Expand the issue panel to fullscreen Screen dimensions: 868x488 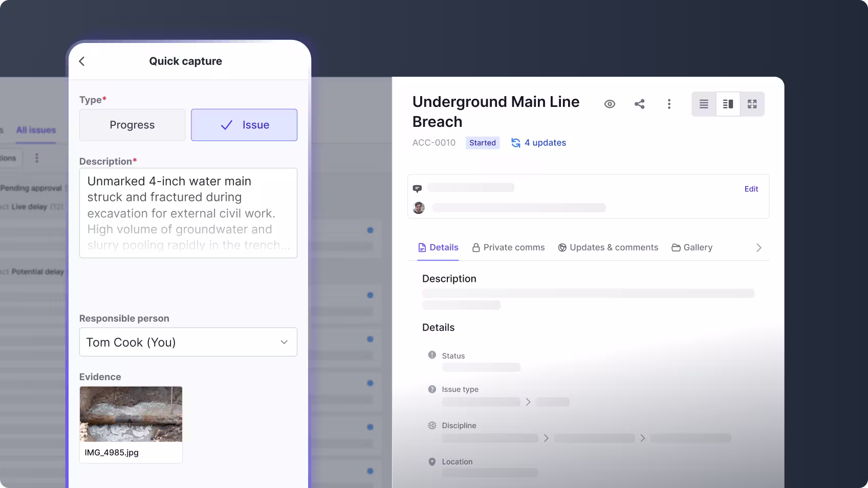(x=752, y=104)
